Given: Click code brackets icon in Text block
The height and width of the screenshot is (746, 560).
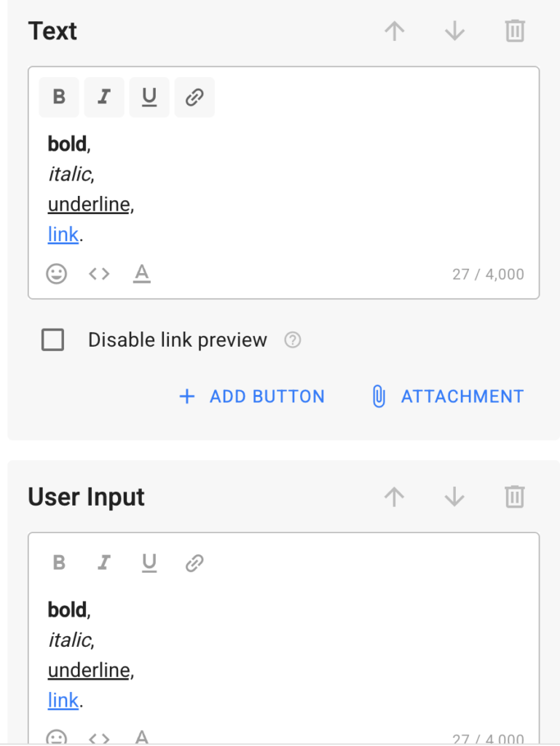Looking at the screenshot, I should tap(99, 274).
